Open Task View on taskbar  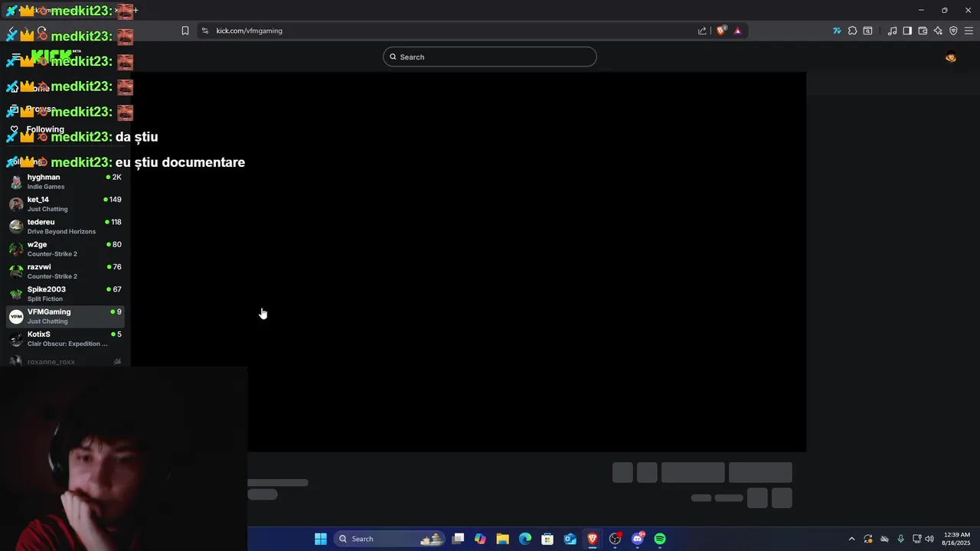(x=458, y=539)
